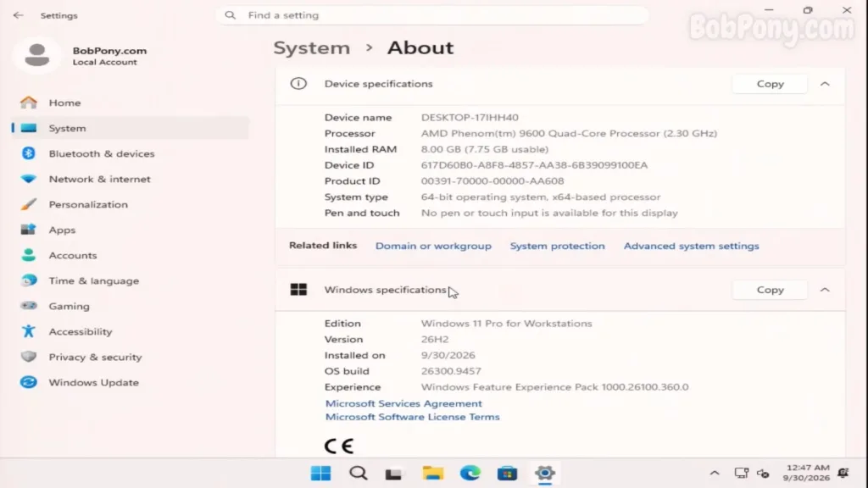Click the BobPony.com account avatar
This screenshot has width=868, height=488.
(37, 55)
